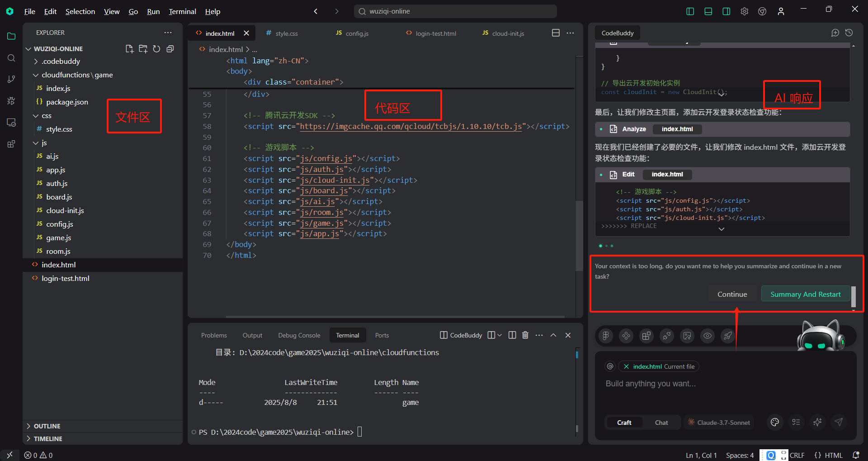The image size is (868, 461).
Task: Expand the TIMELINE section
Action: pyautogui.click(x=28, y=439)
